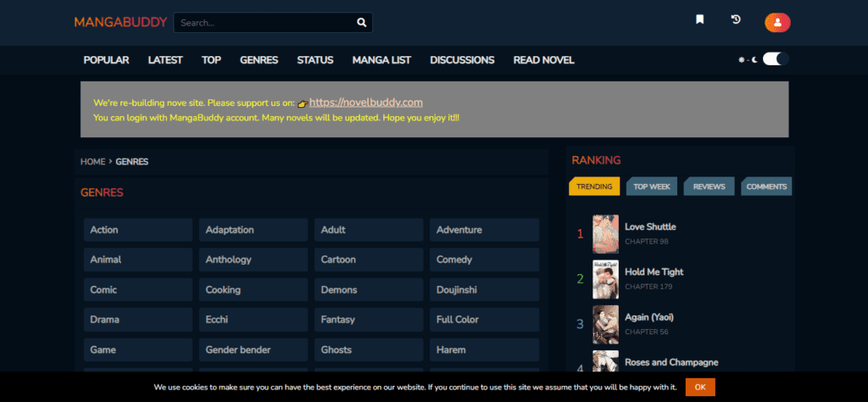Click the MangaBuddy logo

coord(120,22)
